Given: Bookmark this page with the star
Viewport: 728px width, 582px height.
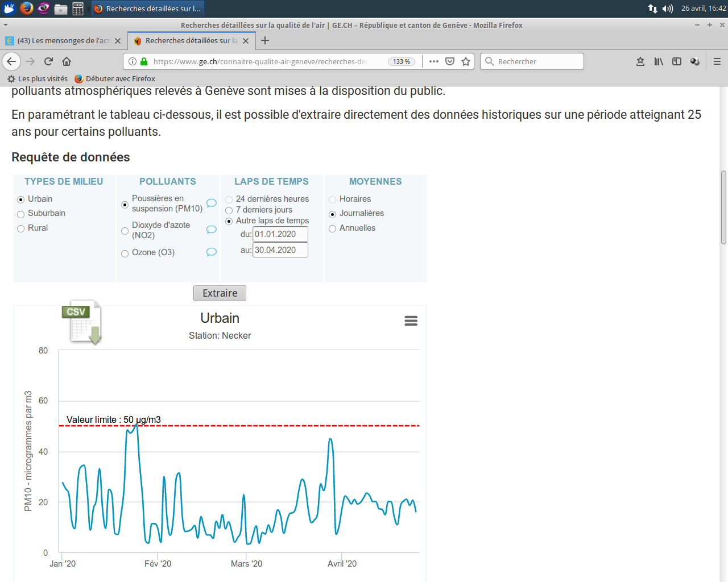Looking at the screenshot, I should point(466,61).
